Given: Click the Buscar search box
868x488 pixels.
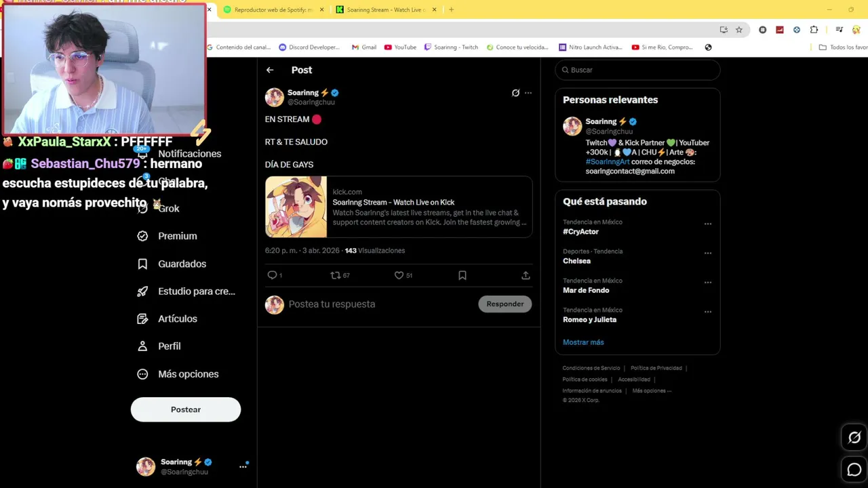Looking at the screenshot, I should 637,70.
